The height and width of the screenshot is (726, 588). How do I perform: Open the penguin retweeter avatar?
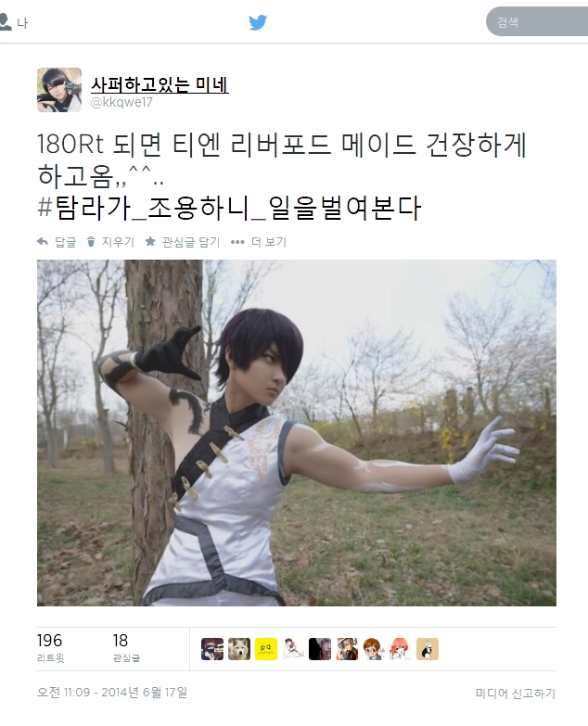[x=428, y=649]
